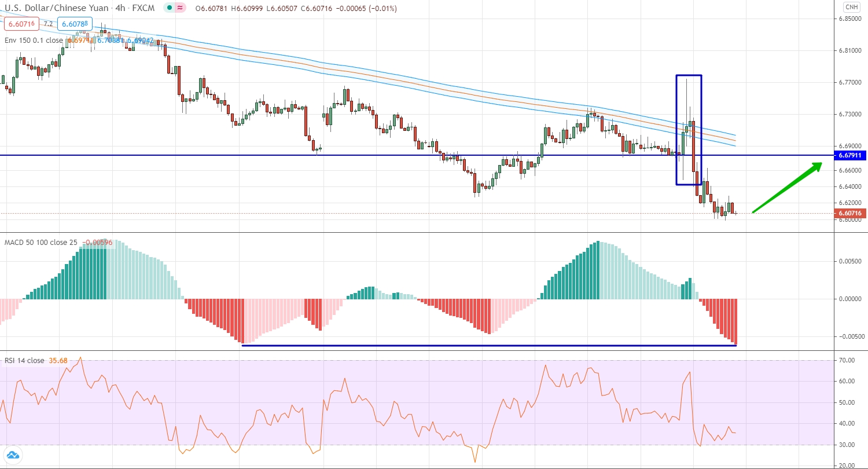Image resolution: width=868 pixels, height=469 pixels.
Task: Click the 0.00500 MACD axis label
Action: [850, 261]
